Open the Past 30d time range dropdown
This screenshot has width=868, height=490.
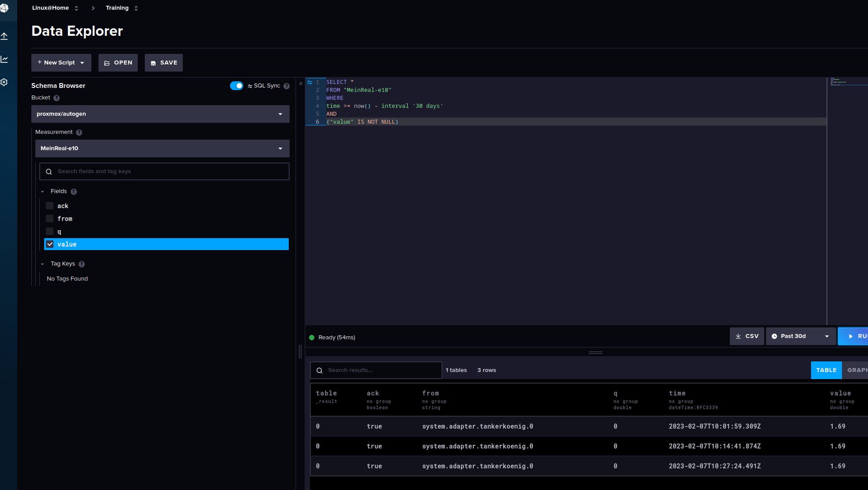[801, 336]
